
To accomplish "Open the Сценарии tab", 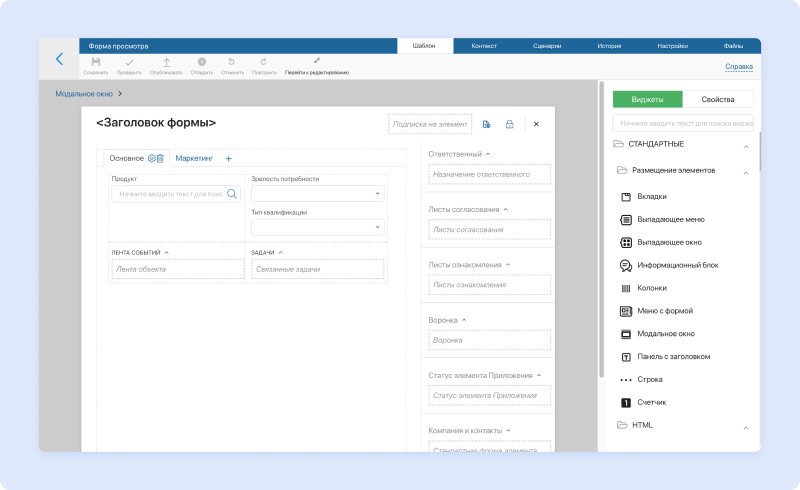I will pos(546,46).
